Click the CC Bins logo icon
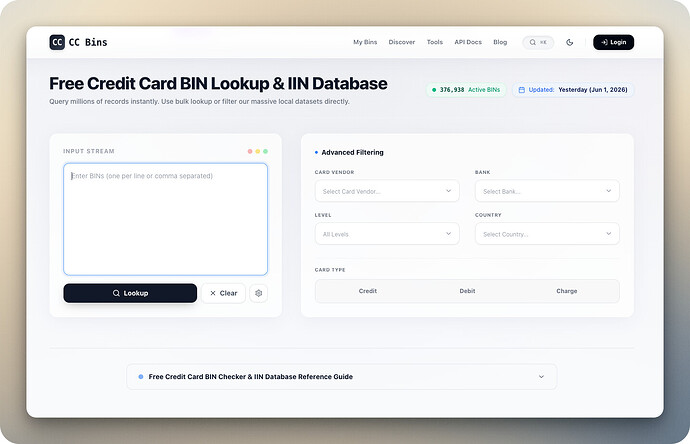The width and height of the screenshot is (690, 444). click(57, 42)
